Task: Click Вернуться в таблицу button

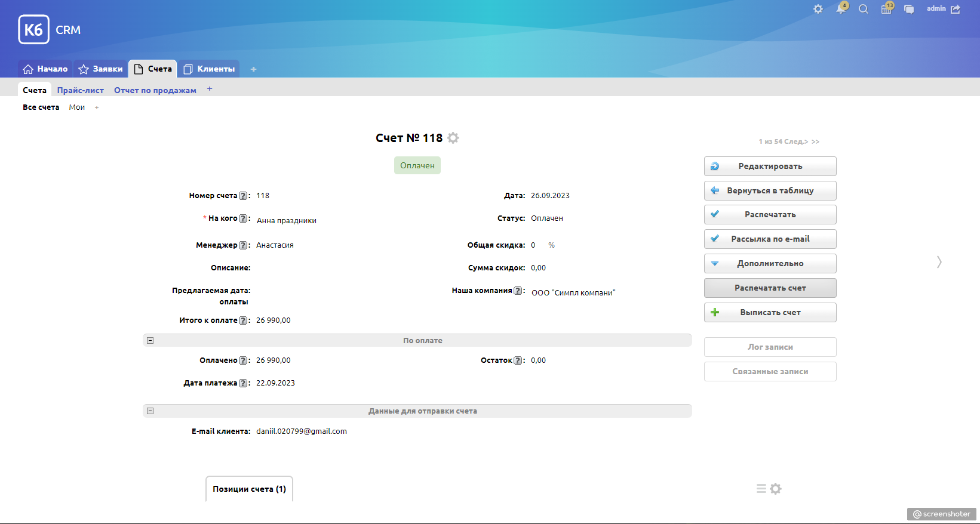Action: coord(770,190)
